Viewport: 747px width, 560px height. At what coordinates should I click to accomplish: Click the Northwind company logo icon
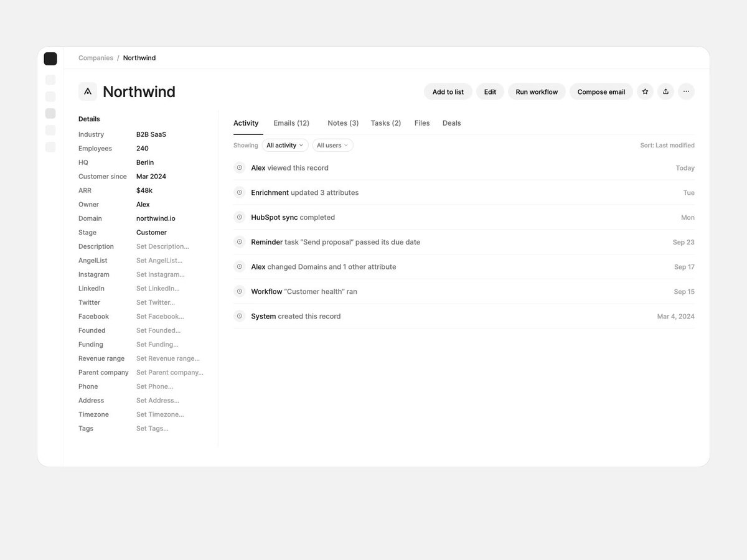88,91
